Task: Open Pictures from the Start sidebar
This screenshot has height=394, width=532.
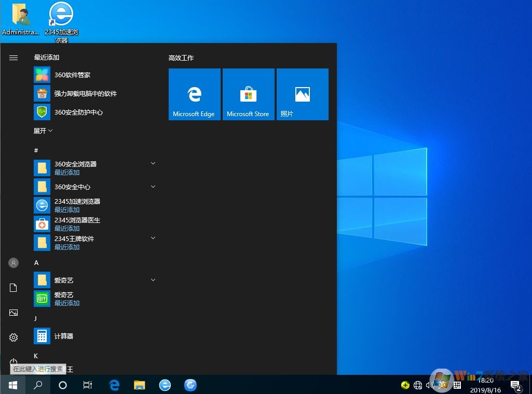Action: [13, 313]
